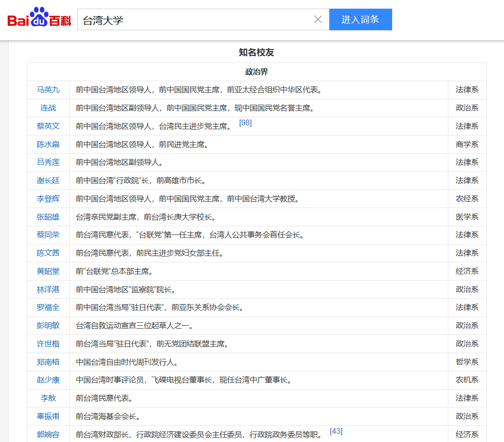Open the 辜振甫 entry link
The height and width of the screenshot is (442, 504).
[48, 416]
